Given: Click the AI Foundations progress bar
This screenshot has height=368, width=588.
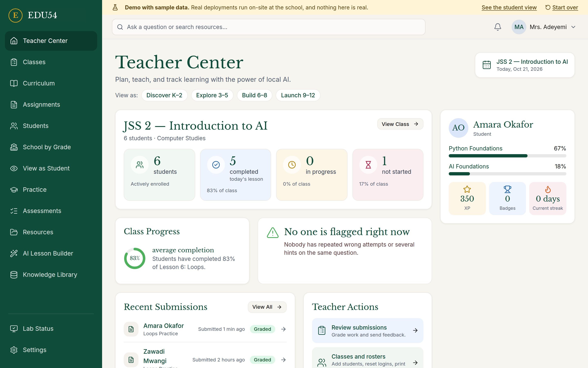Looking at the screenshot, I should coord(507,174).
